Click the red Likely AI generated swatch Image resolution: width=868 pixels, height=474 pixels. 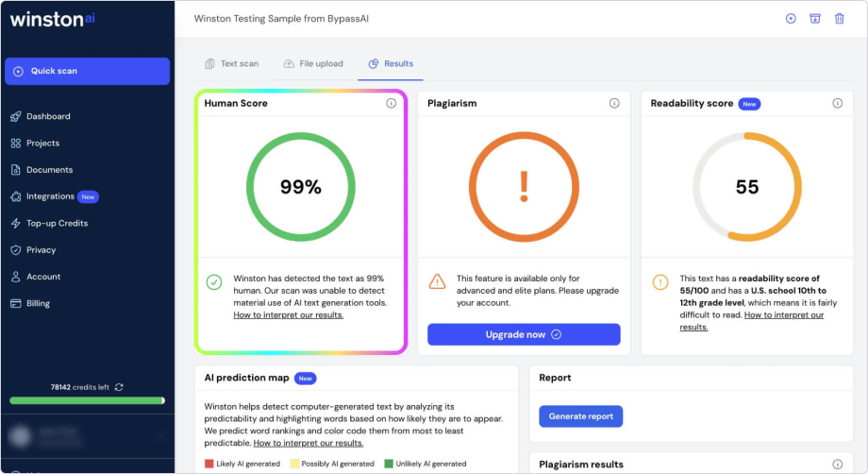pos(209,464)
